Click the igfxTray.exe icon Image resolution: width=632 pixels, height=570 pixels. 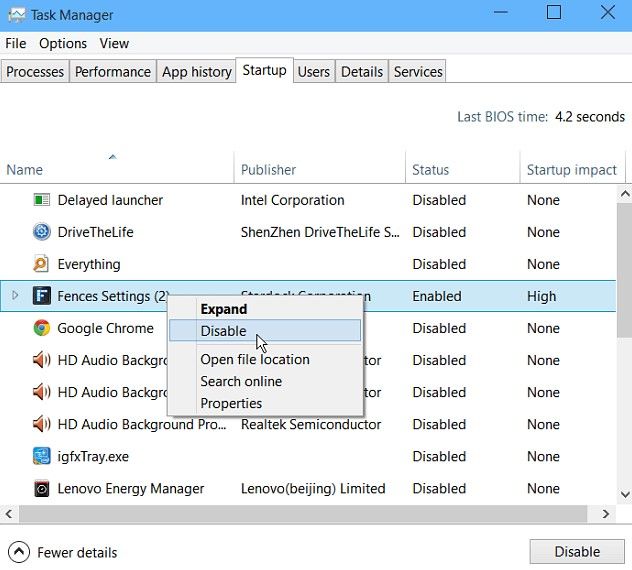42,456
